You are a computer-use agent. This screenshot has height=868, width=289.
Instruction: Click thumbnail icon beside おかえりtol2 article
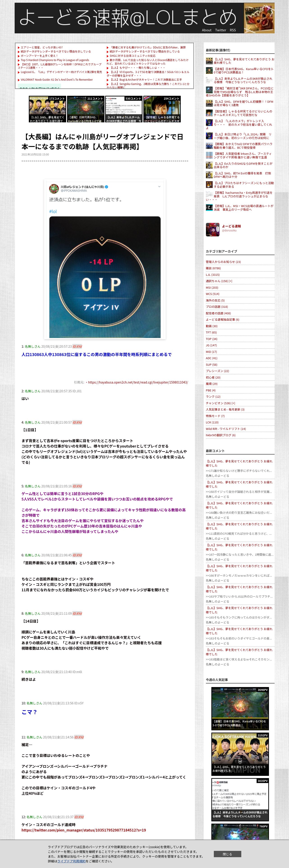(209, 146)
